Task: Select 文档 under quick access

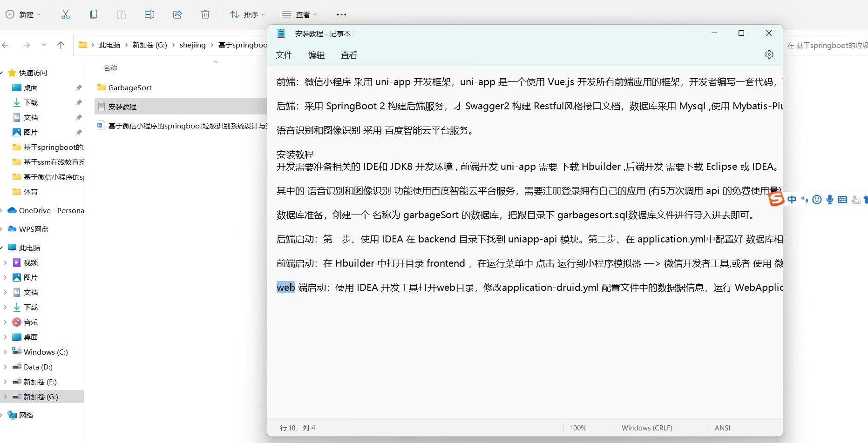Action: point(31,117)
